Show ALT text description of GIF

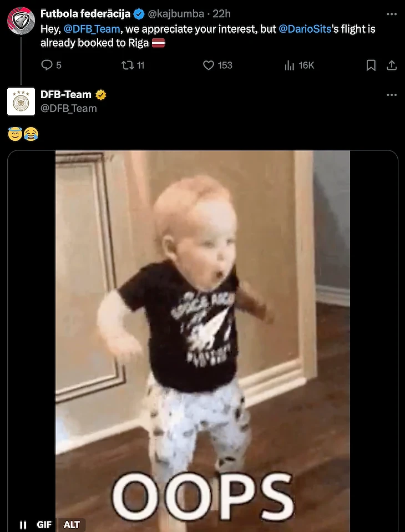[72, 525]
